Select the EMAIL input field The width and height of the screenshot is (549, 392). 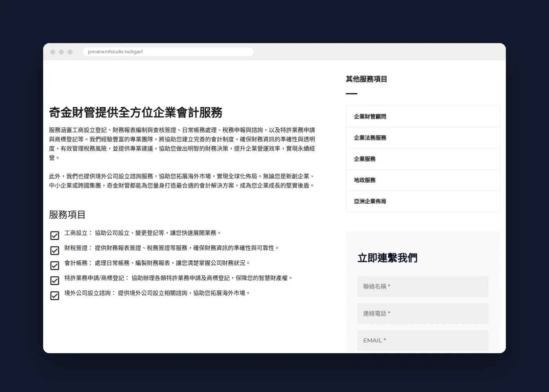[x=423, y=340]
